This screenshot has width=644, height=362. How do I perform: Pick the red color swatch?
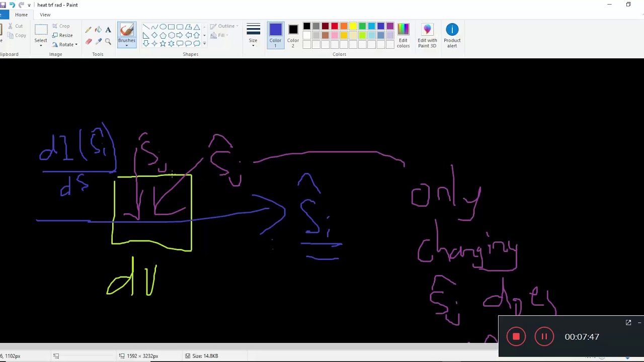pos(335,26)
